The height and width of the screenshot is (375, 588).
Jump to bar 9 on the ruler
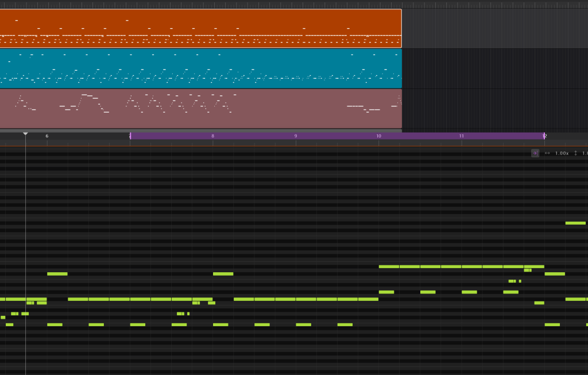click(x=296, y=136)
